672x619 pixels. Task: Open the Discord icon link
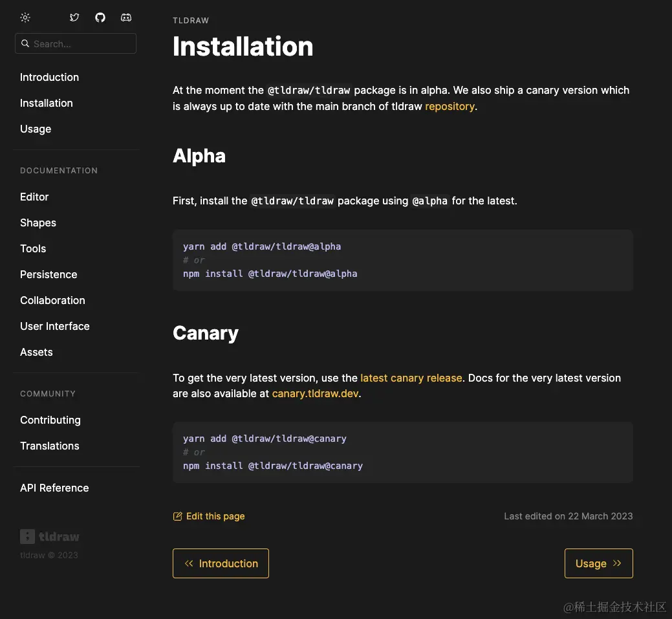pyautogui.click(x=126, y=17)
